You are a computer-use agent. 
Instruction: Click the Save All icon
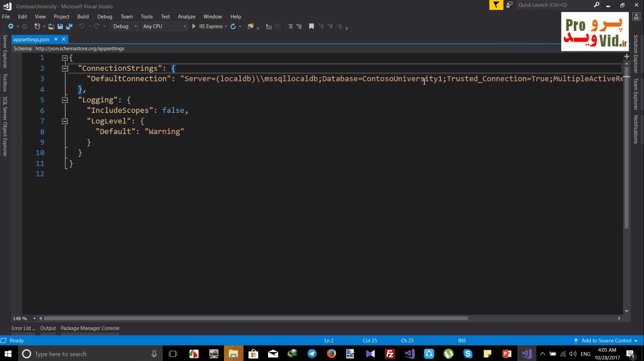tap(69, 26)
